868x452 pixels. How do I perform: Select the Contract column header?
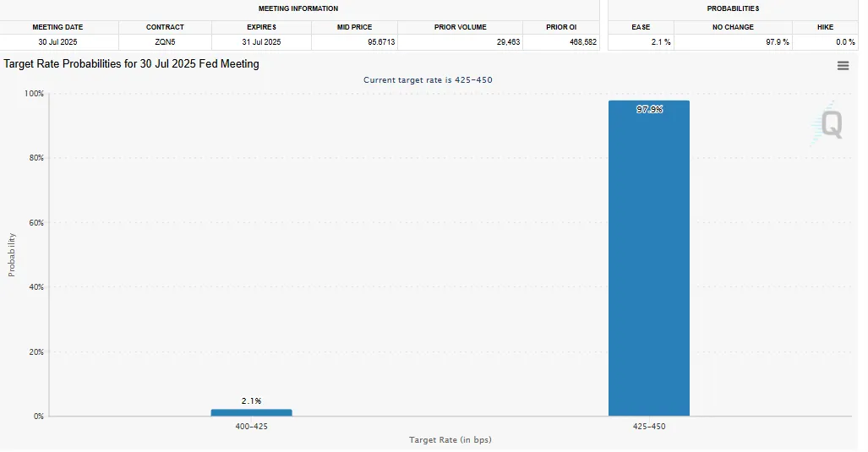[x=165, y=27]
